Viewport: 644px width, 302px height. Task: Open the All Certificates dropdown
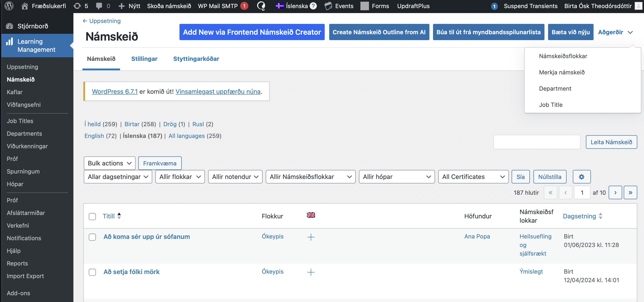[x=473, y=177]
